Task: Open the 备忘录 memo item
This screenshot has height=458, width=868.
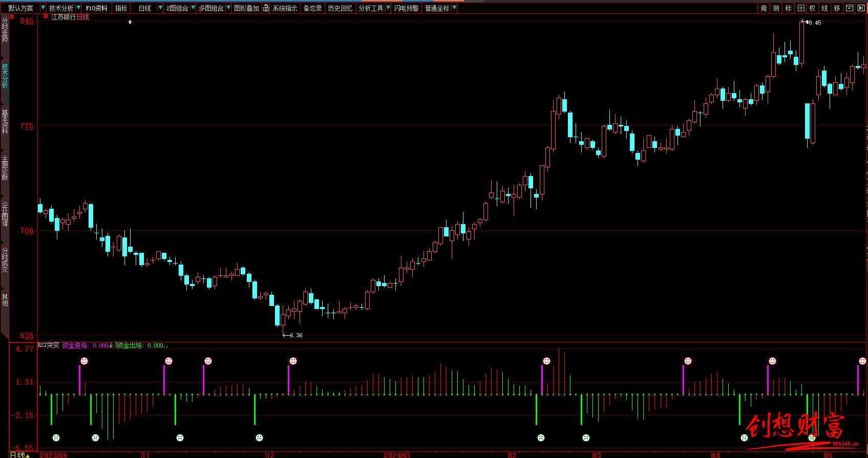Action: click(x=312, y=8)
